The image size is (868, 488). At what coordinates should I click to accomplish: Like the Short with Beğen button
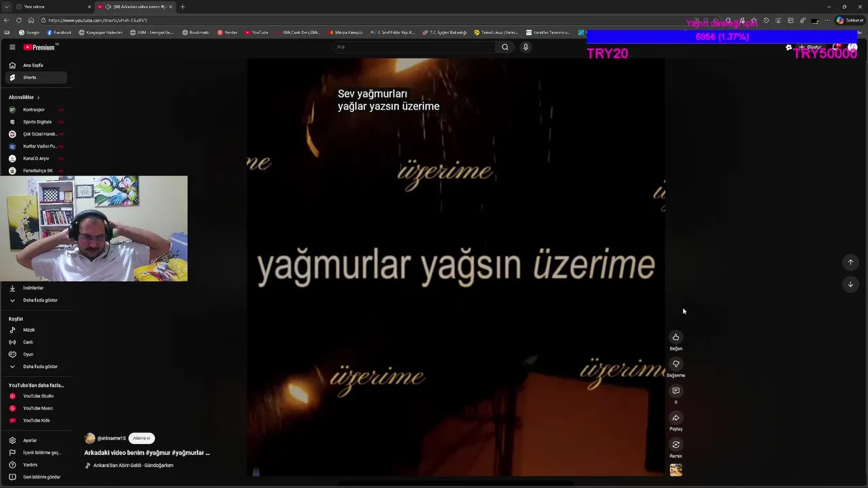point(675,338)
